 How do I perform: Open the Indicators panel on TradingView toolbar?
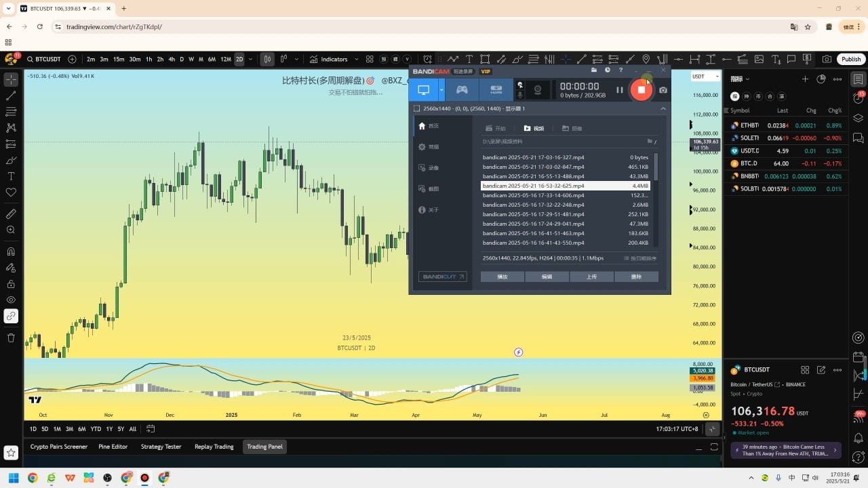[x=332, y=59]
